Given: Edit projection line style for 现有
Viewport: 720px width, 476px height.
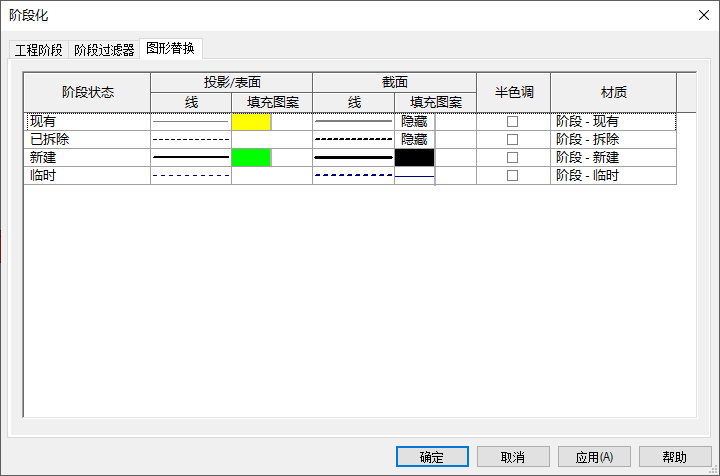Looking at the screenshot, I should pyautogui.click(x=191, y=122).
